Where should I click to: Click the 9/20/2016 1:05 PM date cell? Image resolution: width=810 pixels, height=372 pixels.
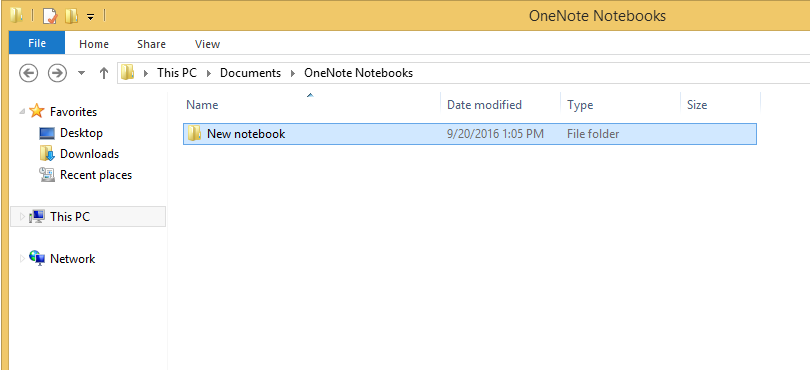495,134
